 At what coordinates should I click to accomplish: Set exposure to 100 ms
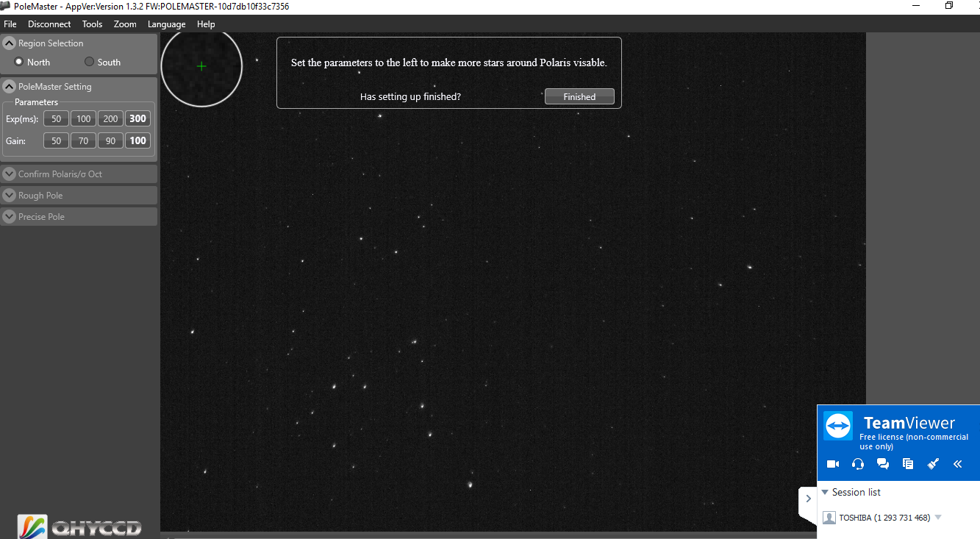pyautogui.click(x=84, y=119)
